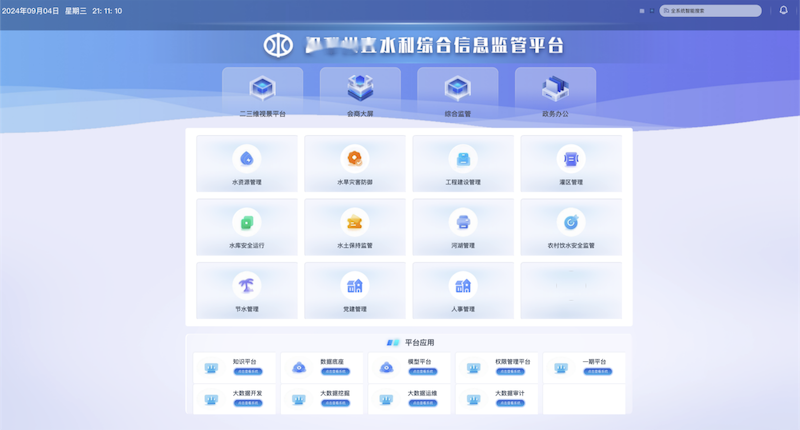Viewport: 800px width, 430px height.
Task: Click the 大数据开发 monitor icon
Action: [x=211, y=399]
